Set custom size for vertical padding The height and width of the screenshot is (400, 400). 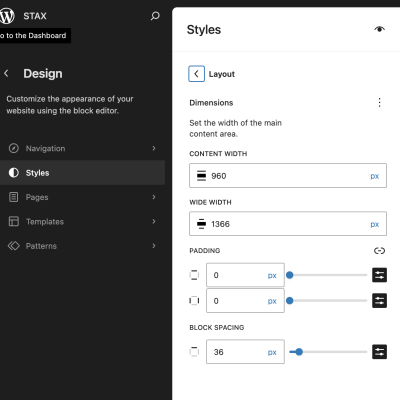[x=379, y=275]
